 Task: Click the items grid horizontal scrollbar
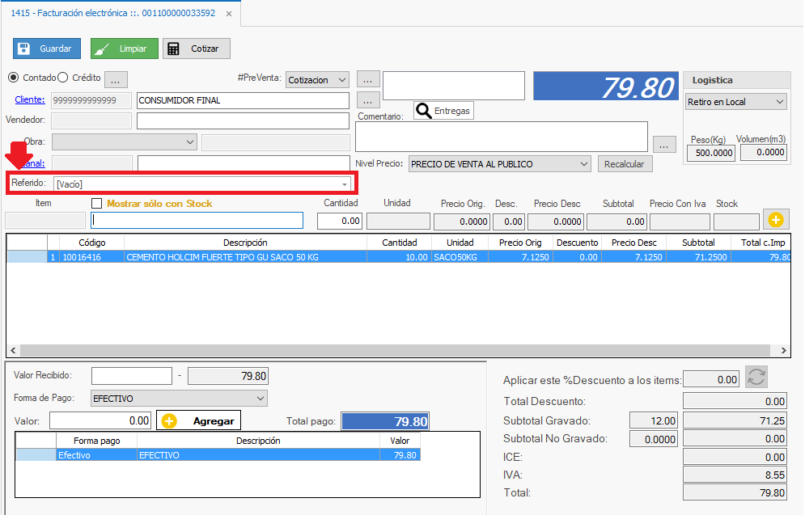(x=396, y=351)
